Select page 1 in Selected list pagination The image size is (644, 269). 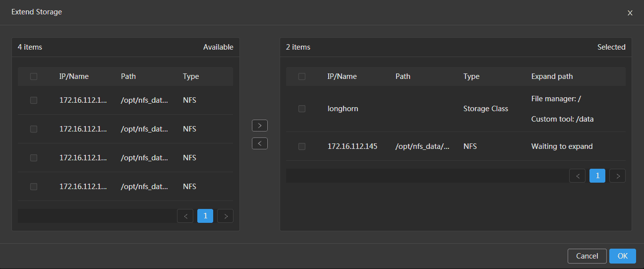[597, 176]
